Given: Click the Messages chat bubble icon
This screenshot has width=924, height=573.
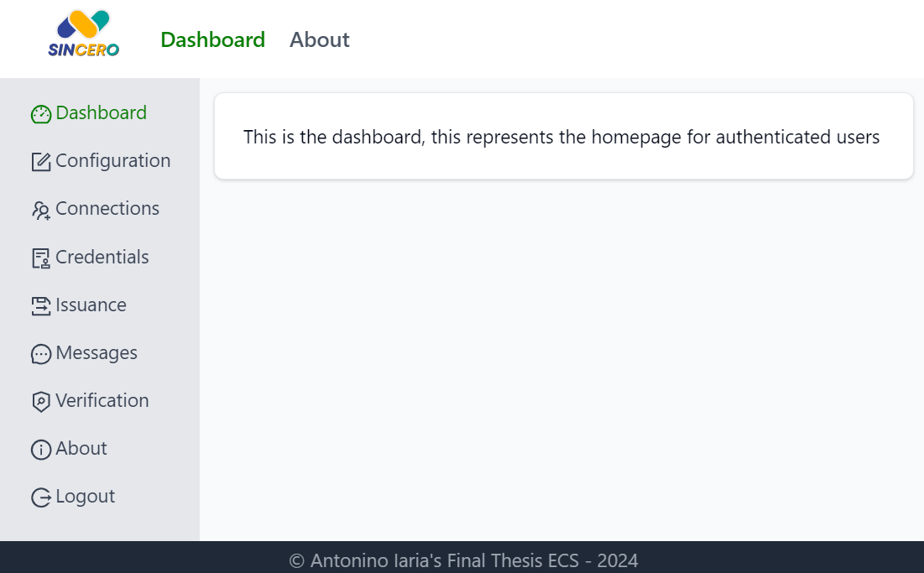Looking at the screenshot, I should click(41, 354).
